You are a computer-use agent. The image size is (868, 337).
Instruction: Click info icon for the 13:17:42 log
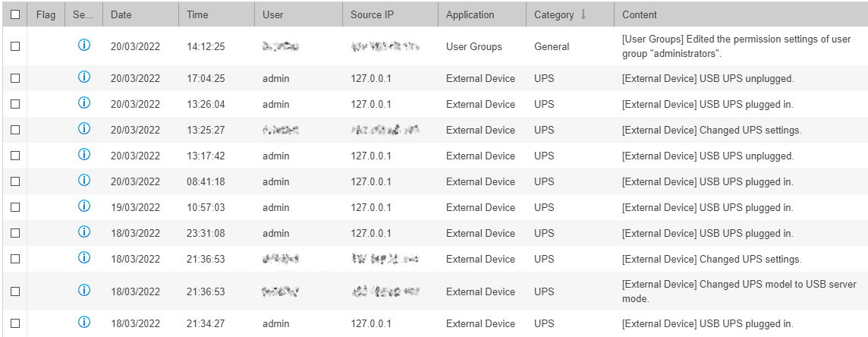click(x=84, y=155)
